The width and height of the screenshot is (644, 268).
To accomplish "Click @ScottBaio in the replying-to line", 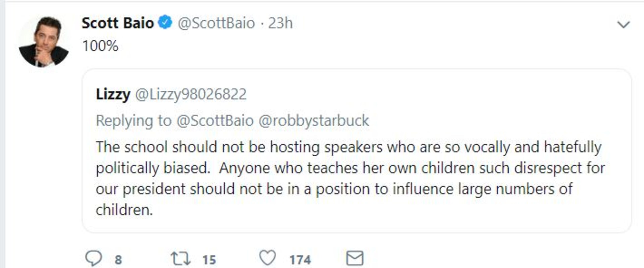I will [215, 120].
